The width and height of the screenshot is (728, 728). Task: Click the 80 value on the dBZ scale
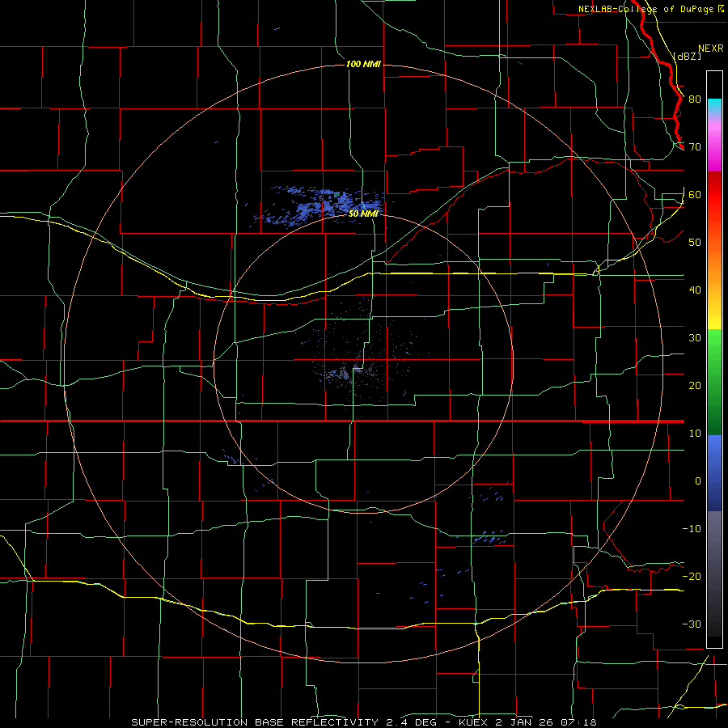click(x=695, y=99)
